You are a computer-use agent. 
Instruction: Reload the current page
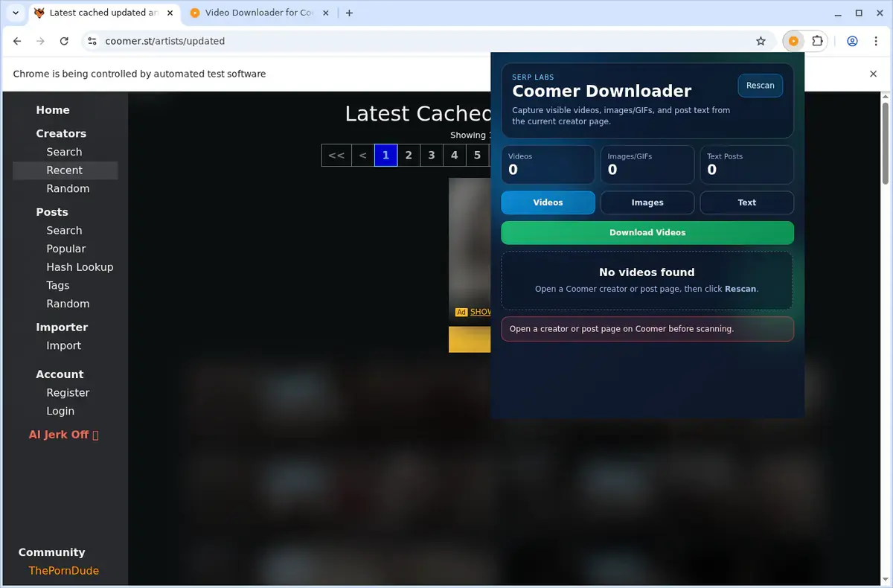(x=64, y=42)
